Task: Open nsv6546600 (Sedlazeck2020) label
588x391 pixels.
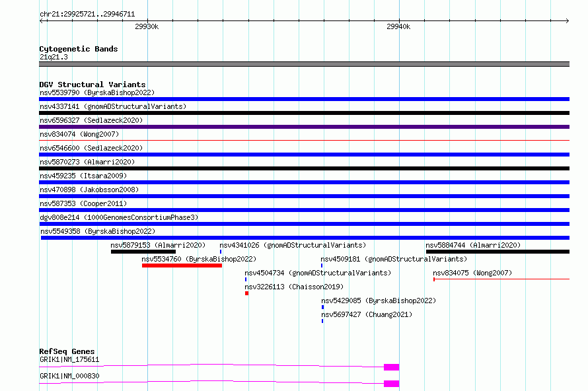Action: tap(91, 148)
